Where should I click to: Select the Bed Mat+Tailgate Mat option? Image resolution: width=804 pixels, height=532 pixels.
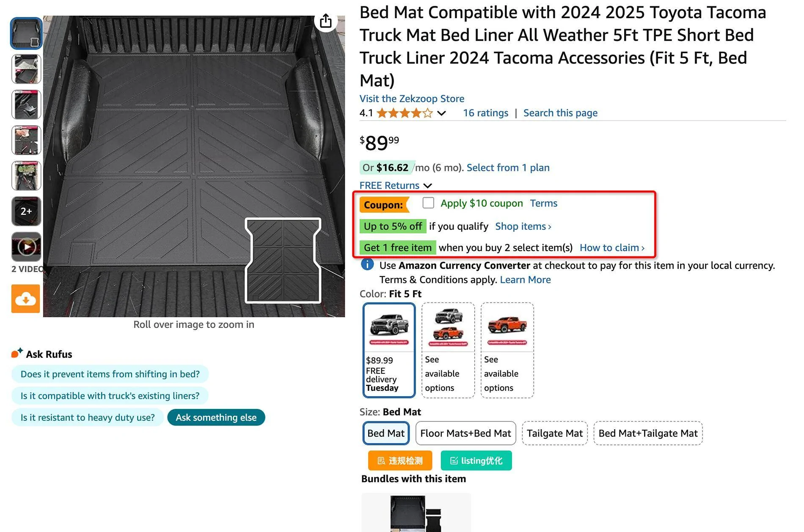point(648,433)
